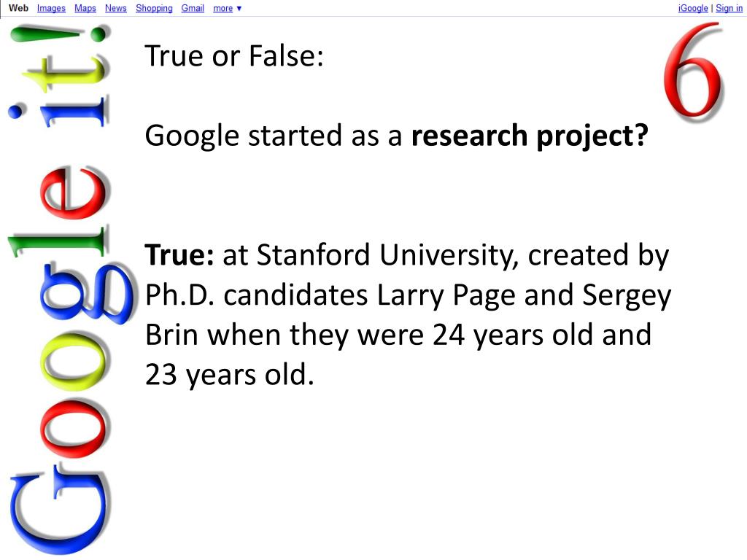
Task: Click the dropdown arrow beside more
Action: 239,9
